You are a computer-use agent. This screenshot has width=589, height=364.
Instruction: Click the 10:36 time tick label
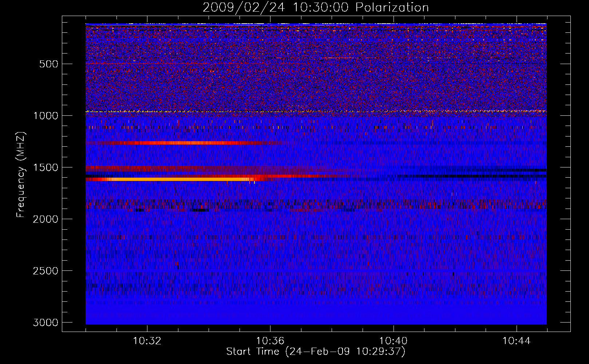click(270, 341)
